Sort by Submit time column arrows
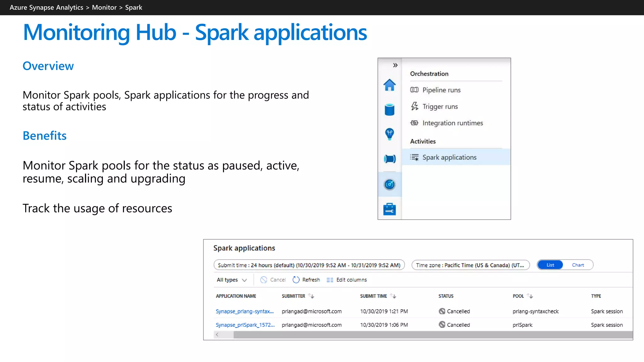644x362 pixels. point(393,296)
